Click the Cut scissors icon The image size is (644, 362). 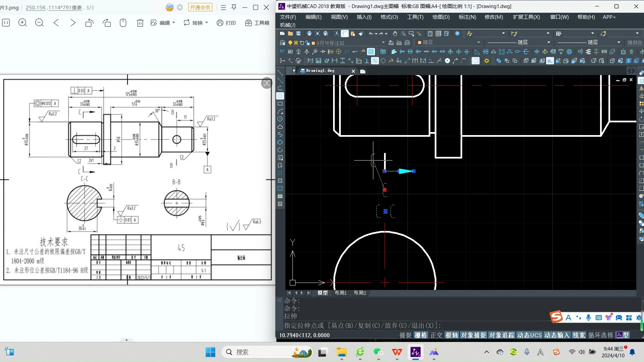(336, 34)
